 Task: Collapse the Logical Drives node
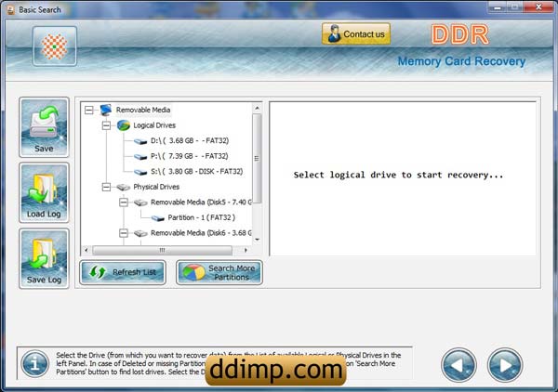[x=106, y=125]
